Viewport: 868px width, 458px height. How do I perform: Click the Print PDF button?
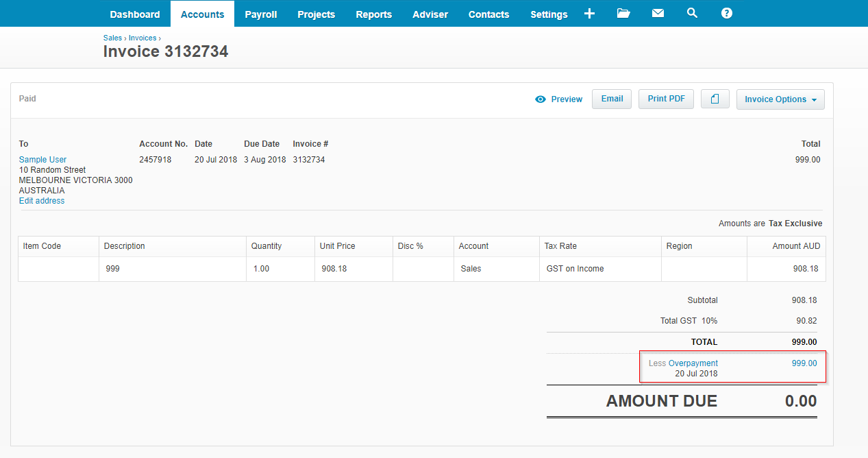click(x=666, y=99)
